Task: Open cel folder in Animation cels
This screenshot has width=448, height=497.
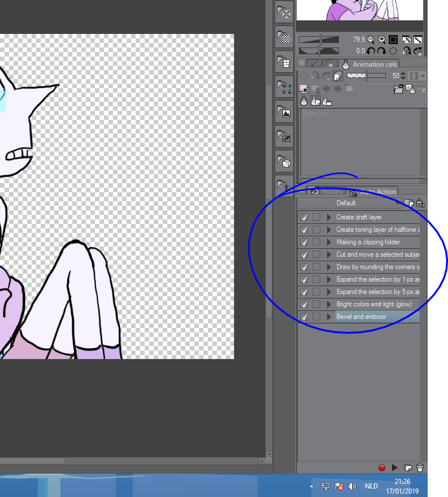Action: point(399,89)
